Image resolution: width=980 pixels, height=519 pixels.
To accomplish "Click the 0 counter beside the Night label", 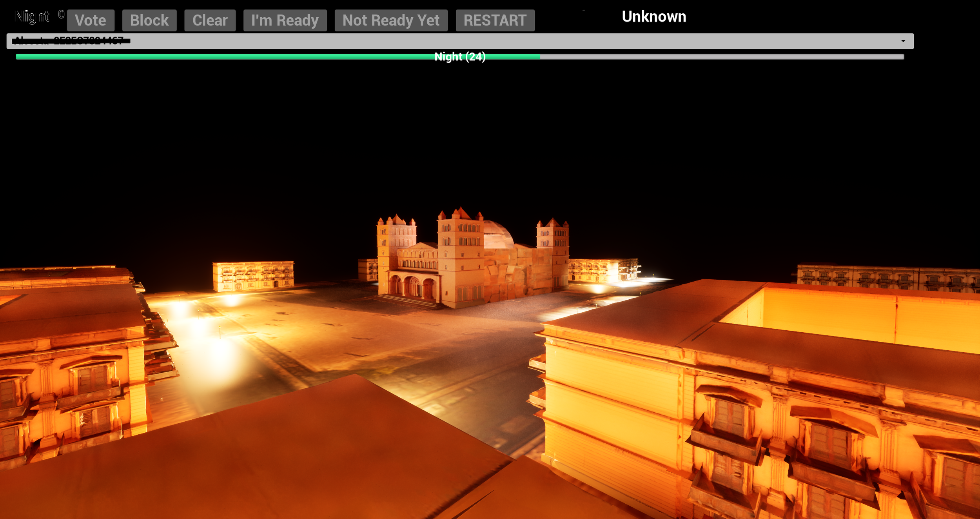I will point(61,15).
